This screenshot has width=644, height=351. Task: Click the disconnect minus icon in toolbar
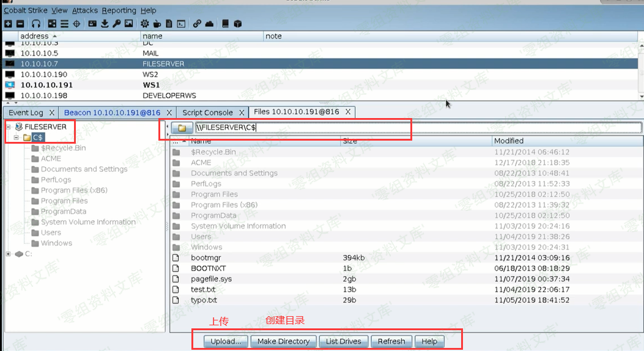pos(20,24)
